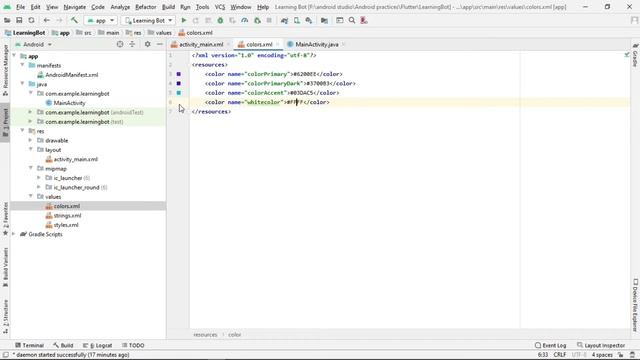Open the Learning Bot device dropdown
The image size is (640, 360).
pos(149,20)
